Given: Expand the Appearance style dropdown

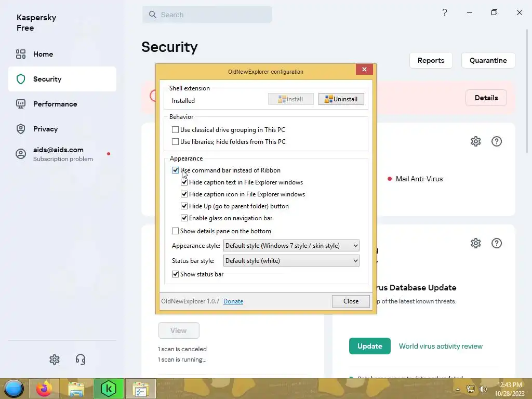Looking at the screenshot, I should 291,246.
